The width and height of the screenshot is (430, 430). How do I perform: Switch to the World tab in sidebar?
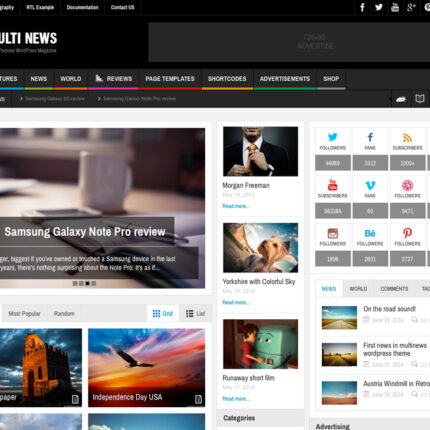358,289
